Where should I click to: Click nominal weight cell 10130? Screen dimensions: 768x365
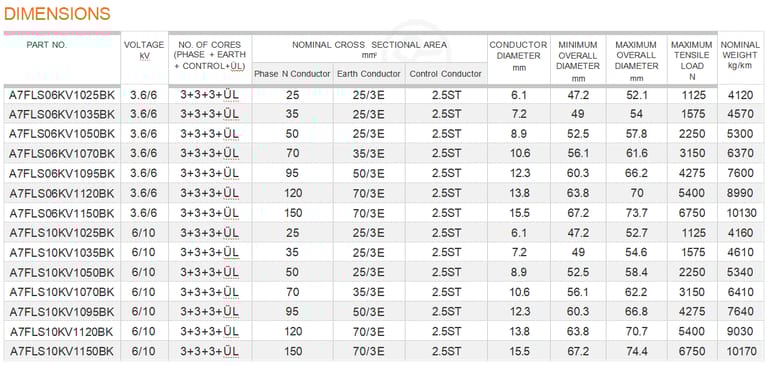tap(741, 214)
